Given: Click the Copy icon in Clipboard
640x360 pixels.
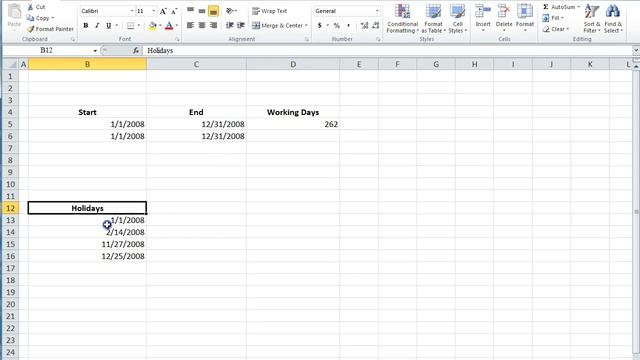Looking at the screenshot, I should click(30, 18).
